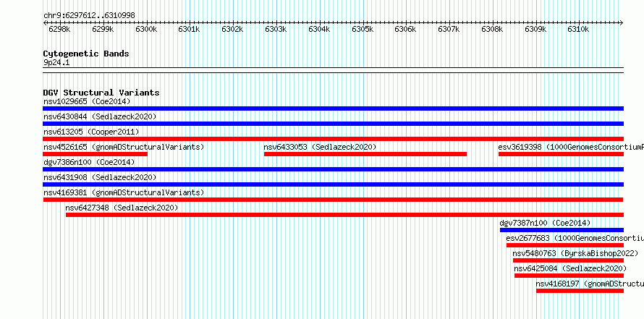Click the Cytogenetic Bands track title
This screenshot has width=644, height=319.
(x=86, y=54)
